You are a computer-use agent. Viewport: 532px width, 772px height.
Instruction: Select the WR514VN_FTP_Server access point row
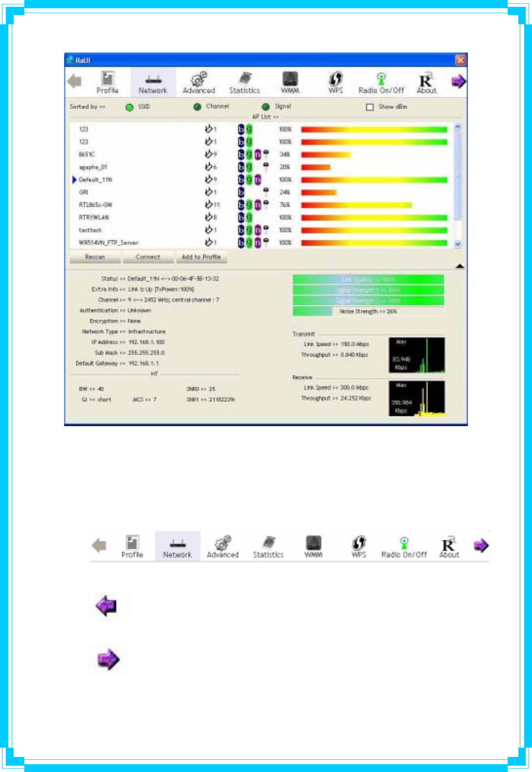click(263, 243)
